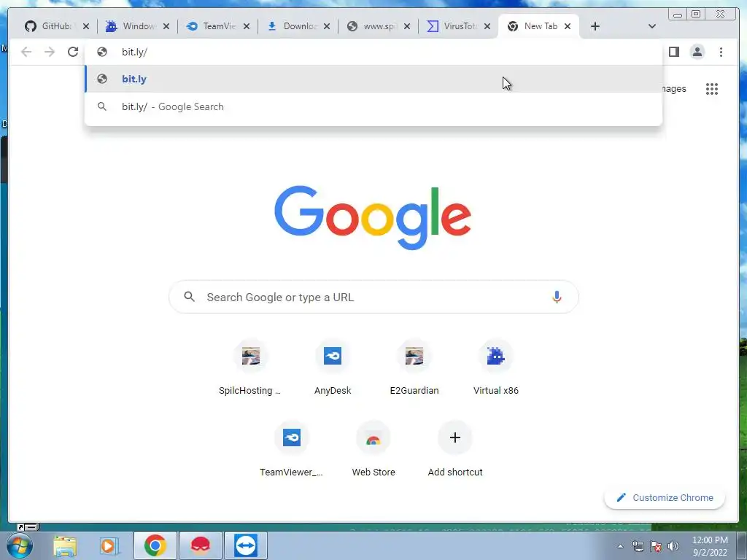Show hidden system tray icons
The height and width of the screenshot is (560, 747).
coord(620,546)
